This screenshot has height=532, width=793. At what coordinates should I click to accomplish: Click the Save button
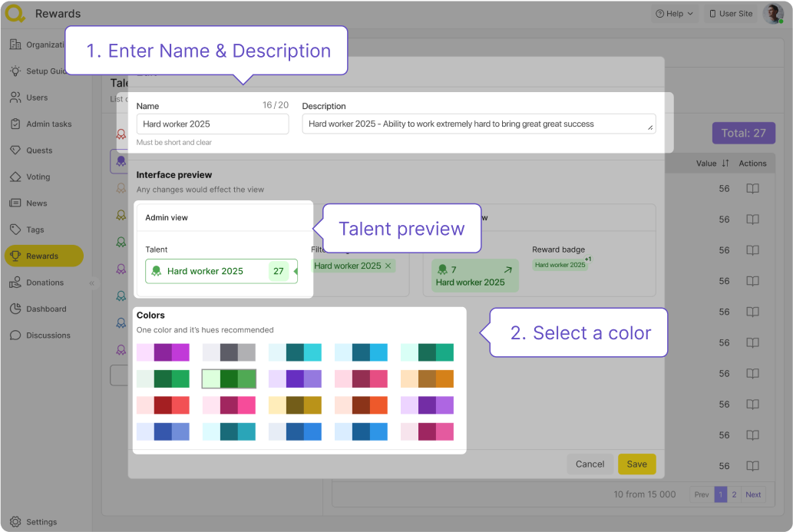636,464
